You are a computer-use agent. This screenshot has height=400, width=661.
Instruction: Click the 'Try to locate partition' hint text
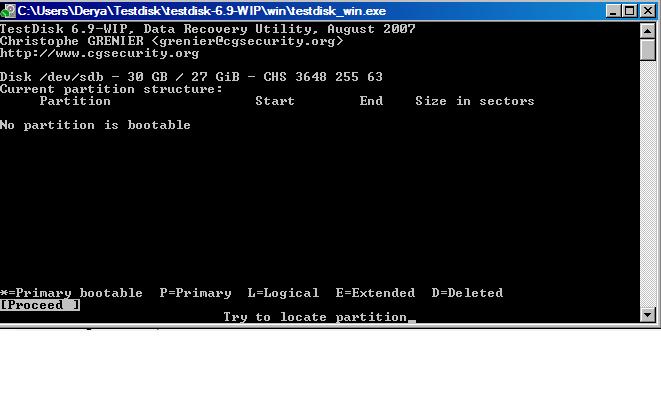pos(315,317)
